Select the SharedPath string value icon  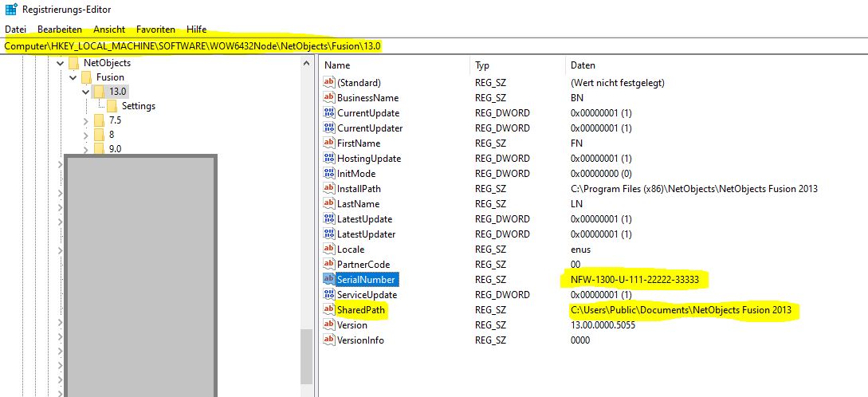click(x=329, y=310)
